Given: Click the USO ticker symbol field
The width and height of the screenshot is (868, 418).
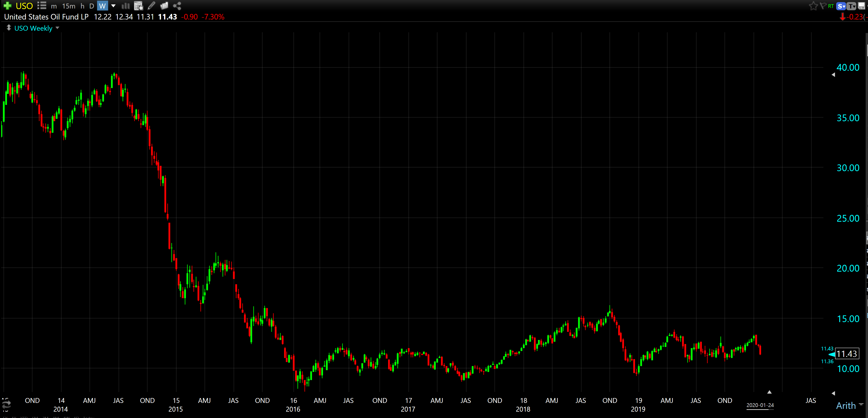Looking at the screenshot, I should click(x=24, y=6).
